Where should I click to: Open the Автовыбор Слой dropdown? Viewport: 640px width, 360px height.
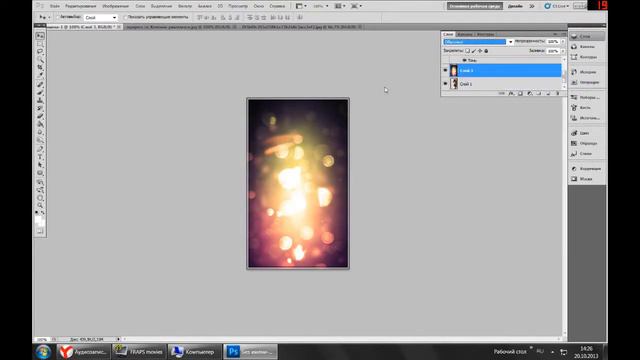101,18
